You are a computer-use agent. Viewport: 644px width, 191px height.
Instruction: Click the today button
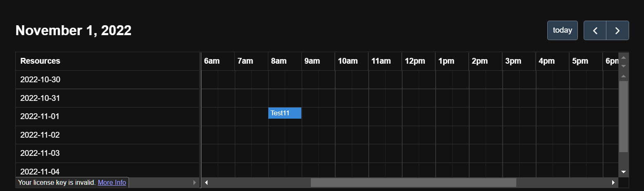coord(563,31)
